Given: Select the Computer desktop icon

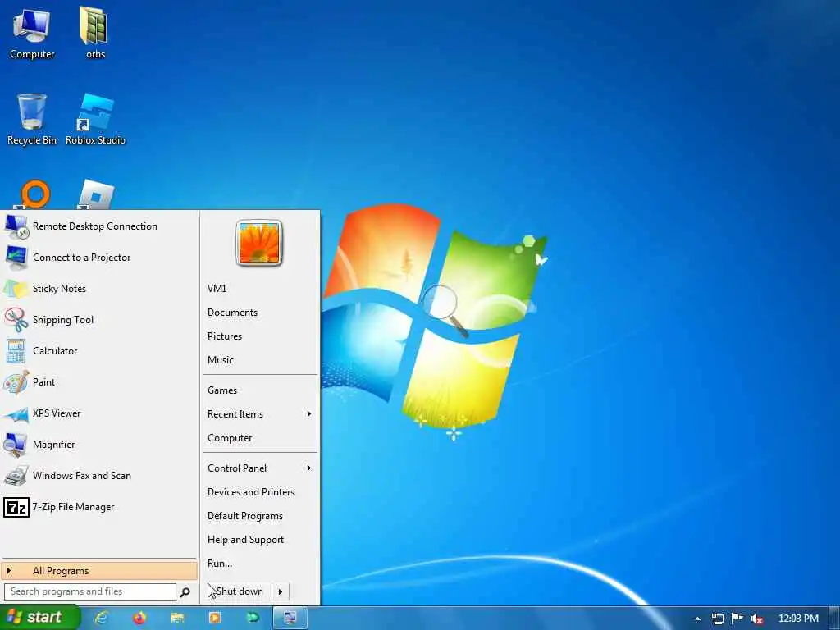Looking at the screenshot, I should tap(32, 33).
